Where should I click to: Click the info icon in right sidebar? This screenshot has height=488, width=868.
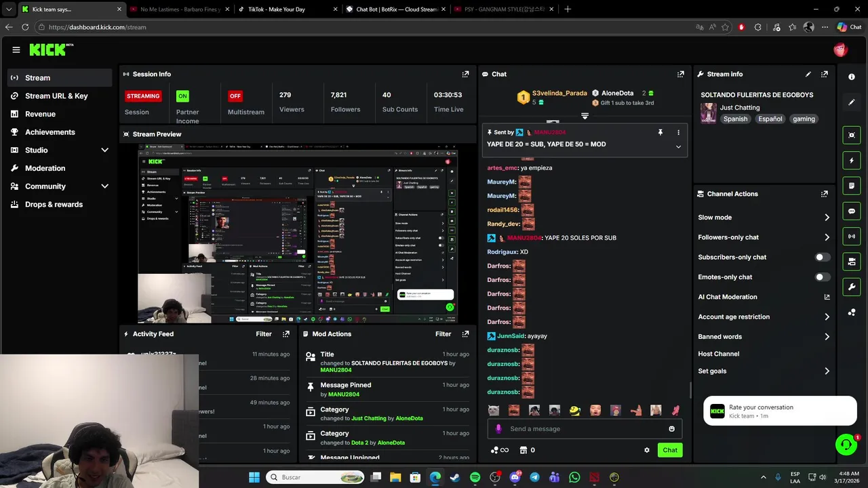coord(852,77)
